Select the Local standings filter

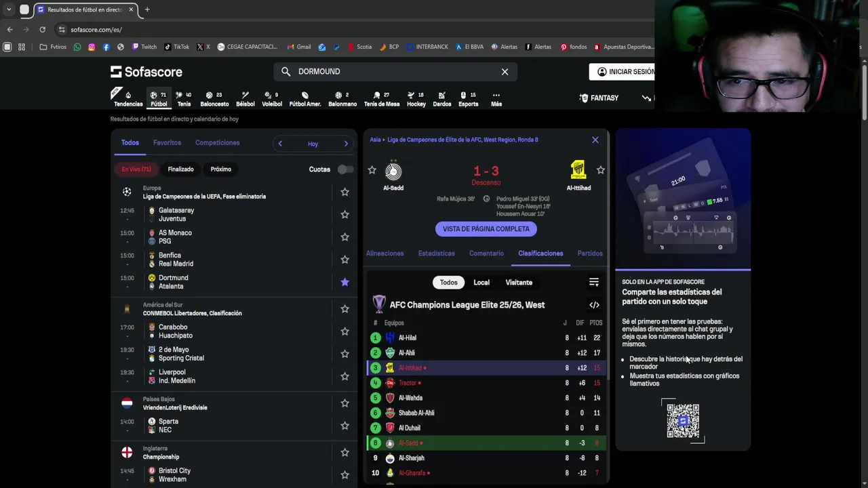pos(481,283)
